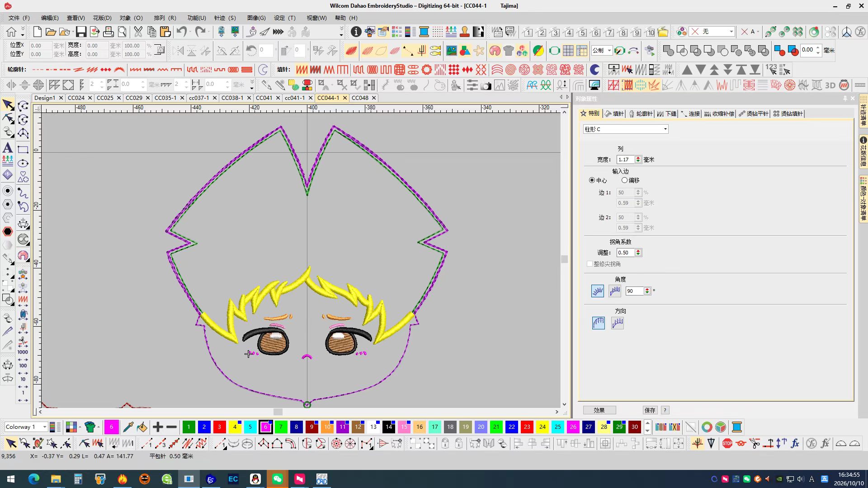Switch to the 轮廓针 properties tab
This screenshot has height=488, width=868.
(641, 113)
